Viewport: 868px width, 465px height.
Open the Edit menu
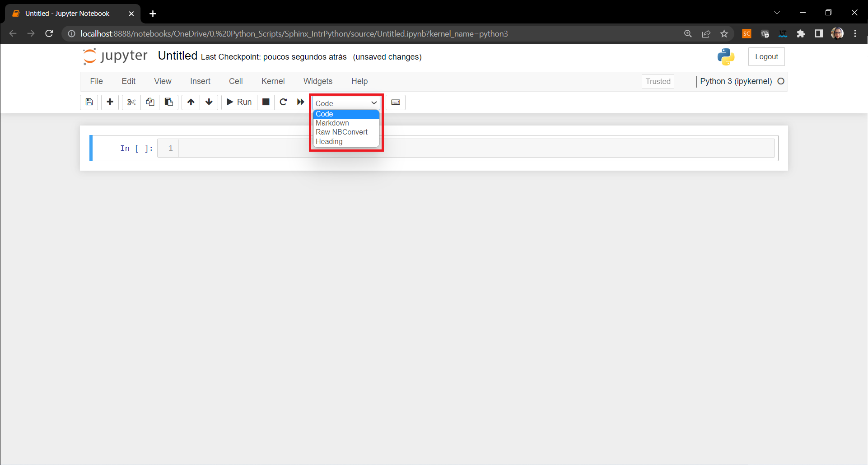pyautogui.click(x=129, y=81)
